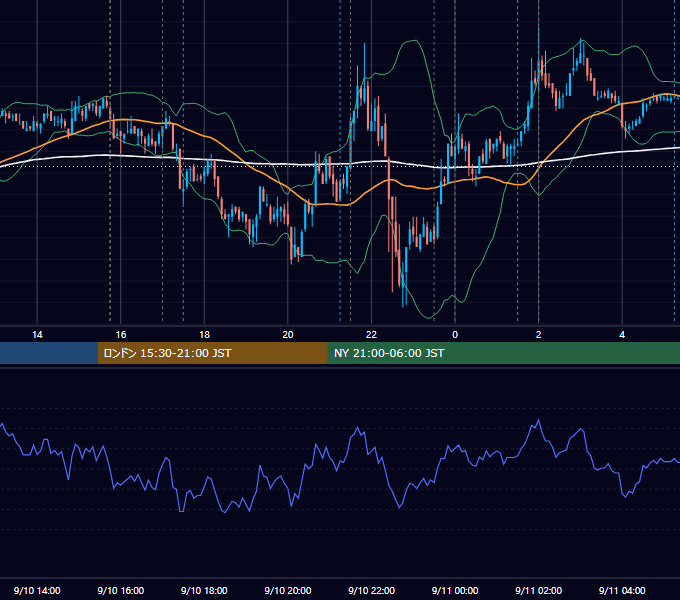Screen dimensions: 680x600
Task: Click the 0 hour axis label
Action: [455, 335]
